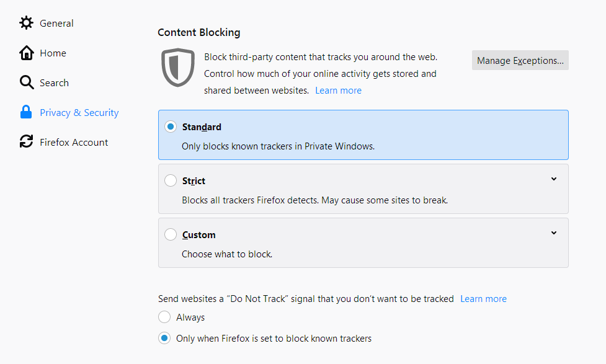Click the Home house icon
The width and height of the screenshot is (606, 364).
pos(26,53)
